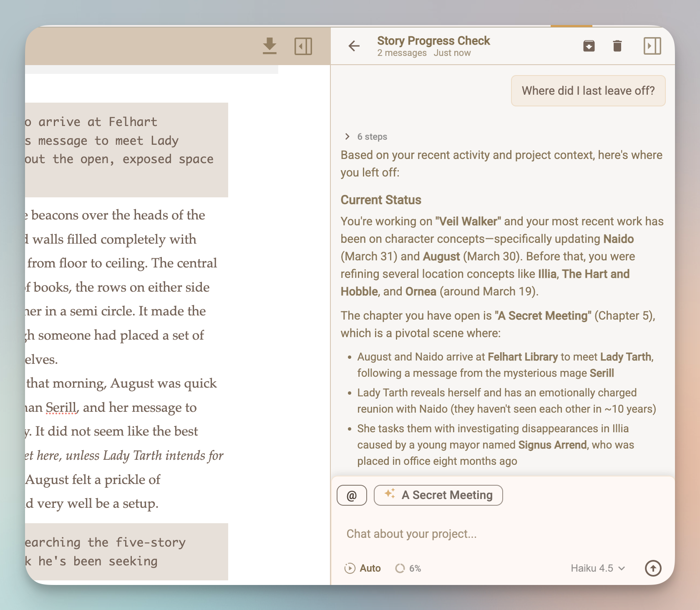
Task: Delete the current chat conversation
Action: coord(617,46)
